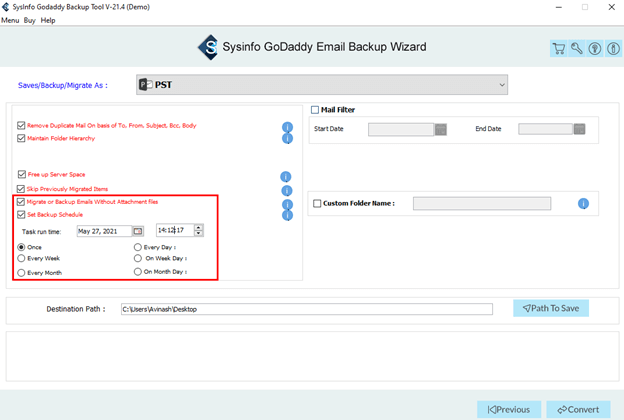The image size is (624, 420).
Task: Show info for Free up Server Space
Action: click(286, 176)
